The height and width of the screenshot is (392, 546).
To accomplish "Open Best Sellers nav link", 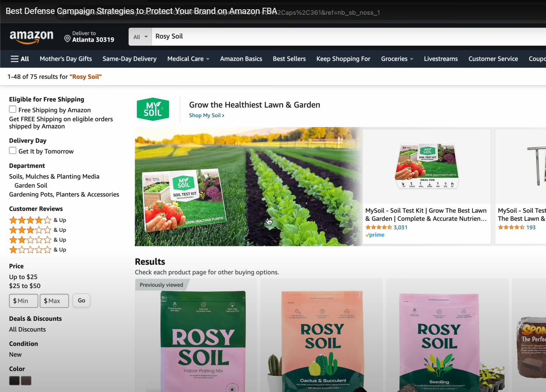I will pos(289,59).
